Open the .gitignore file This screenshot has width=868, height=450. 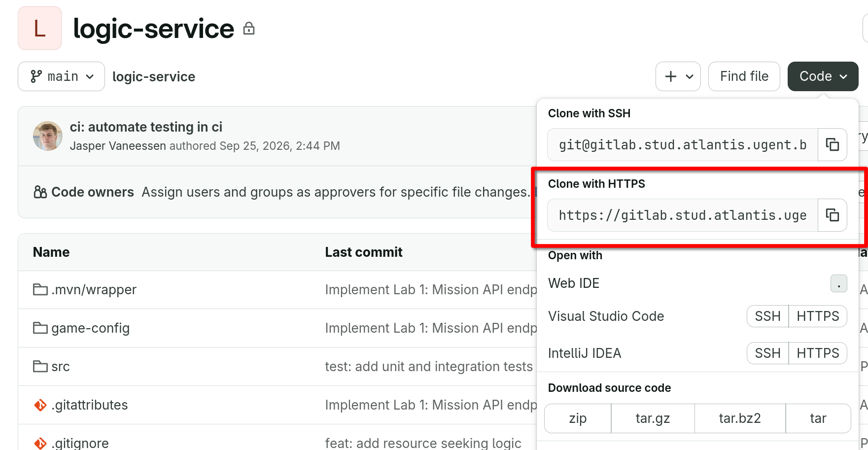(80, 443)
